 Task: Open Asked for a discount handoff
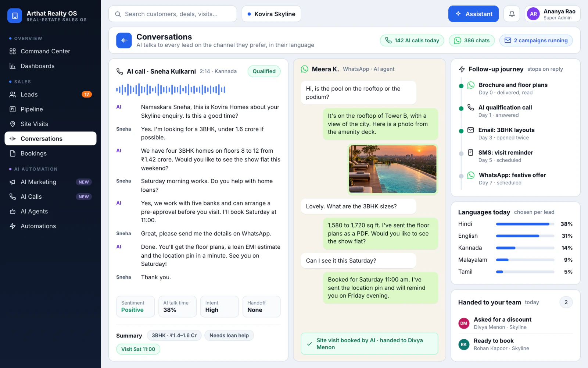(516, 323)
